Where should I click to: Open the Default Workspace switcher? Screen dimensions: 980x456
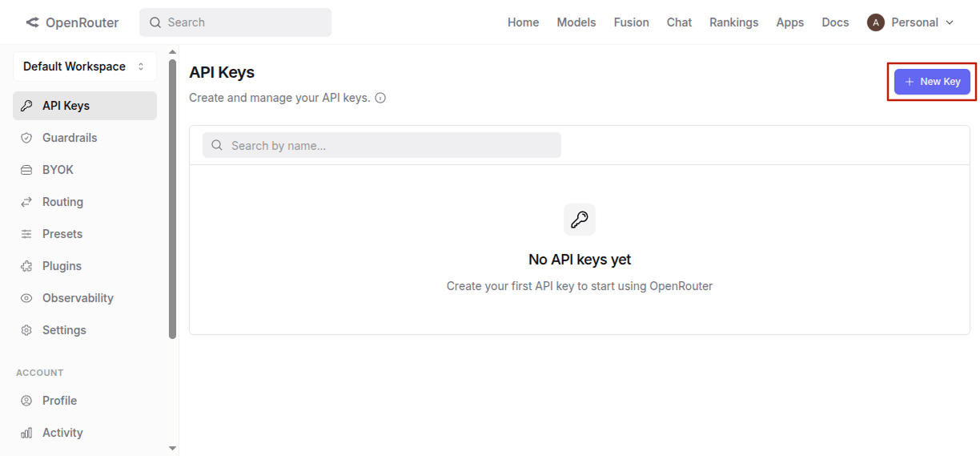(85, 67)
